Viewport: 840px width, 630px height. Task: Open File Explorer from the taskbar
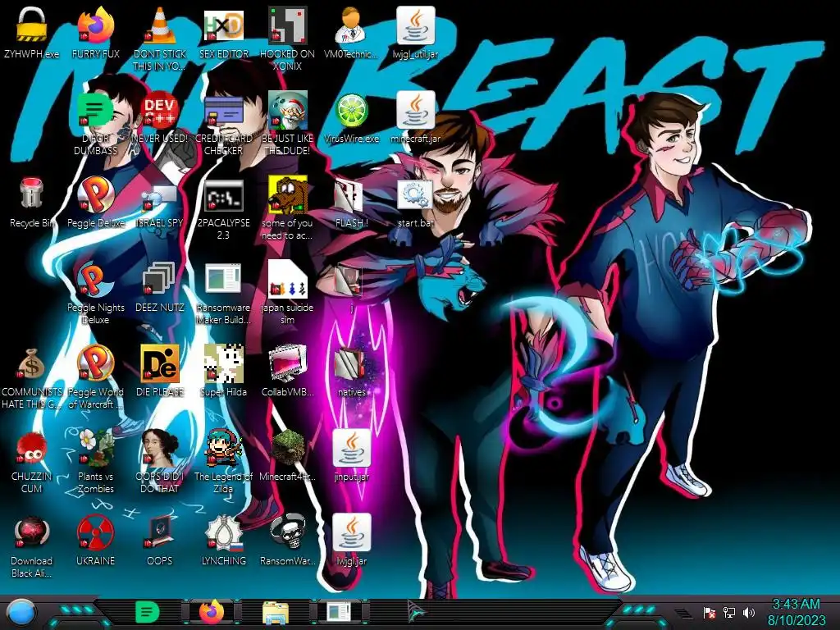(x=276, y=613)
